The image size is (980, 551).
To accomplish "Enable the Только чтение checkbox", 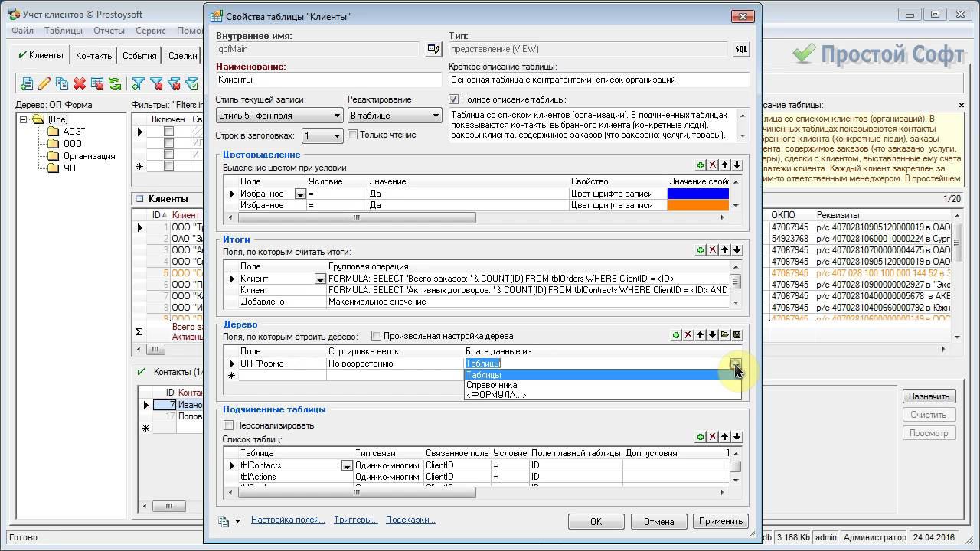I will tap(353, 135).
